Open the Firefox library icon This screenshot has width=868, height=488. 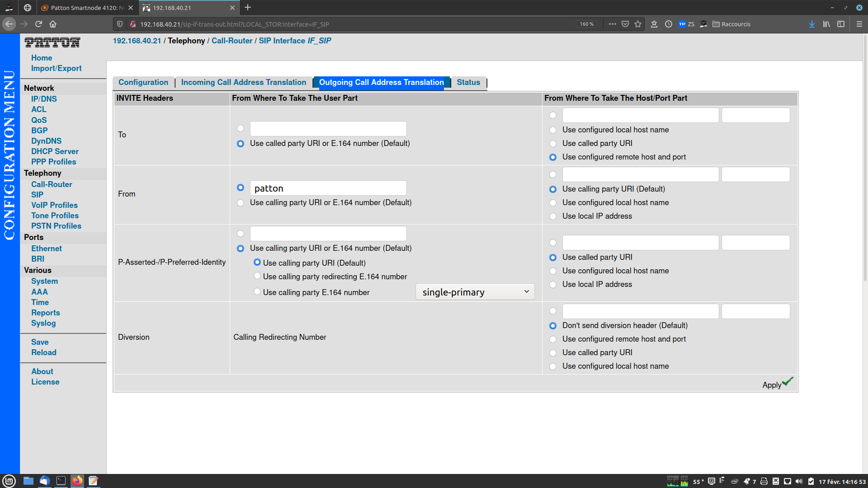point(826,24)
